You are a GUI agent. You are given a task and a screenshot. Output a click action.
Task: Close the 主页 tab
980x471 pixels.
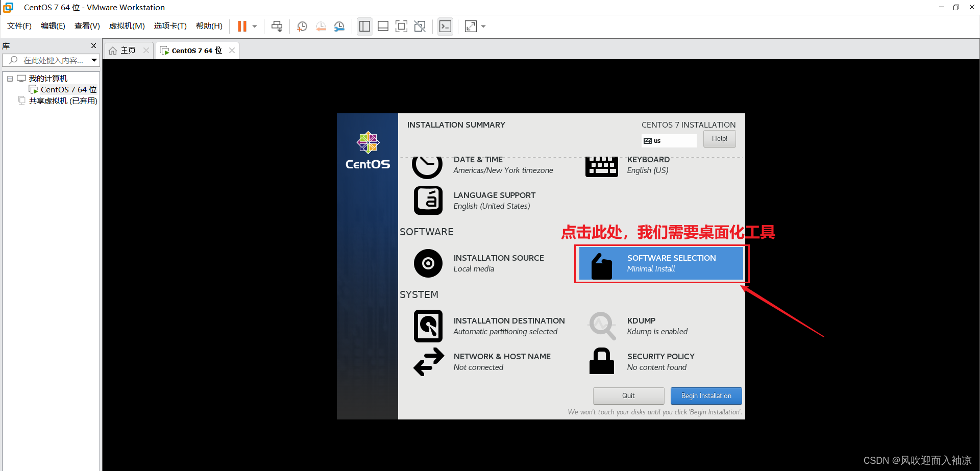(146, 50)
